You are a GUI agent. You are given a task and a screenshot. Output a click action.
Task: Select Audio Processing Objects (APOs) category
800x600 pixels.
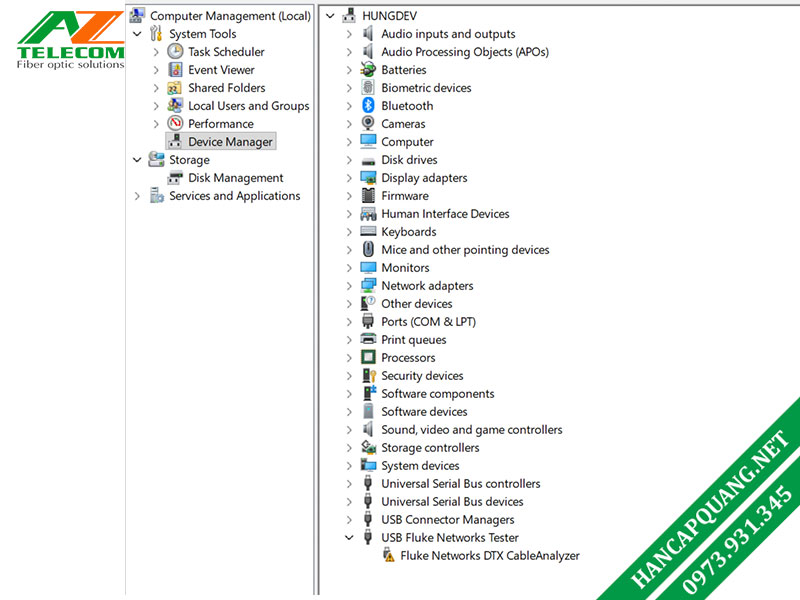pyautogui.click(x=465, y=52)
